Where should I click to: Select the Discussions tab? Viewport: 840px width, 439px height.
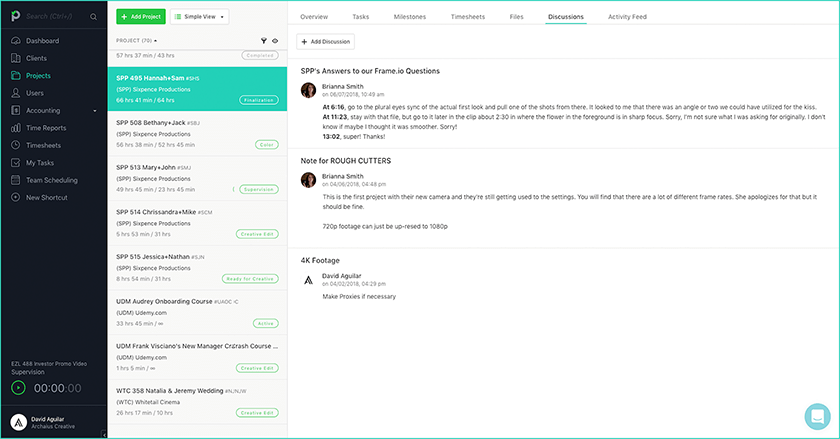[x=566, y=17]
